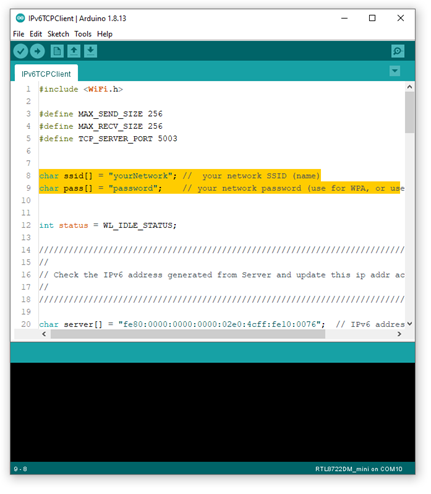Save sketch with the Save icon
Image resolution: width=431 pixels, height=494 pixels.
pos(90,51)
